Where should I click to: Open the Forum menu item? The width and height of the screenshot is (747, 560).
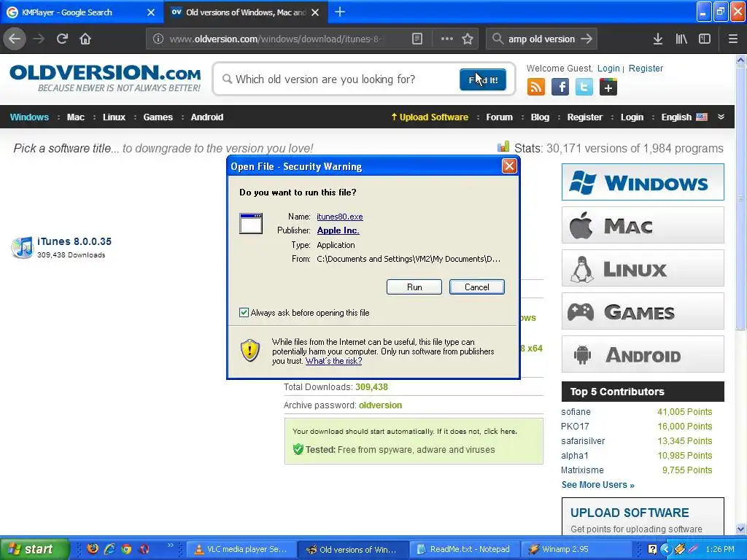tap(499, 117)
